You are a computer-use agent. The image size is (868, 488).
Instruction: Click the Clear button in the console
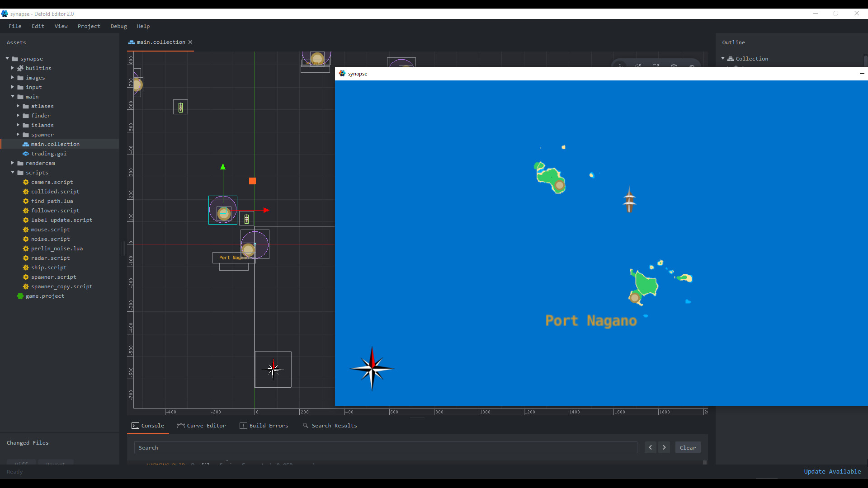(688, 447)
